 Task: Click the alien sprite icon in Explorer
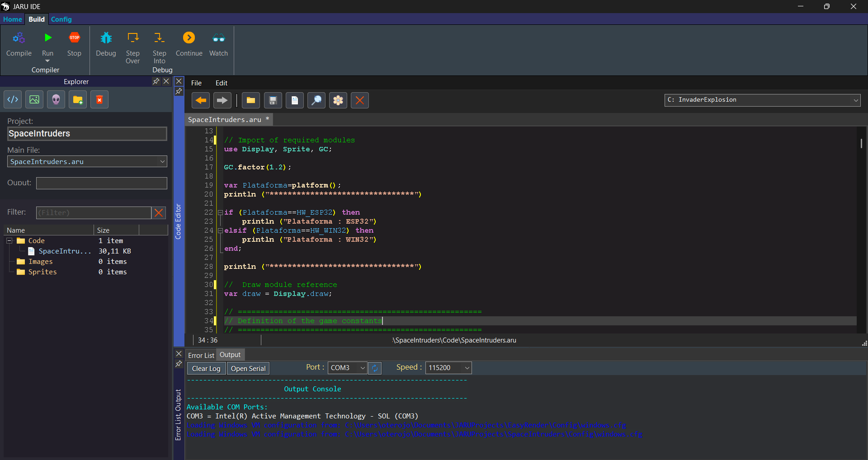pyautogui.click(x=56, y=99)
